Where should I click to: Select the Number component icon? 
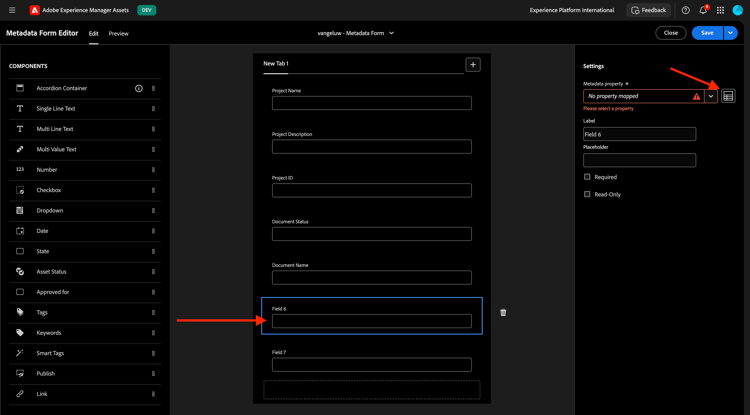click(20, 170)
